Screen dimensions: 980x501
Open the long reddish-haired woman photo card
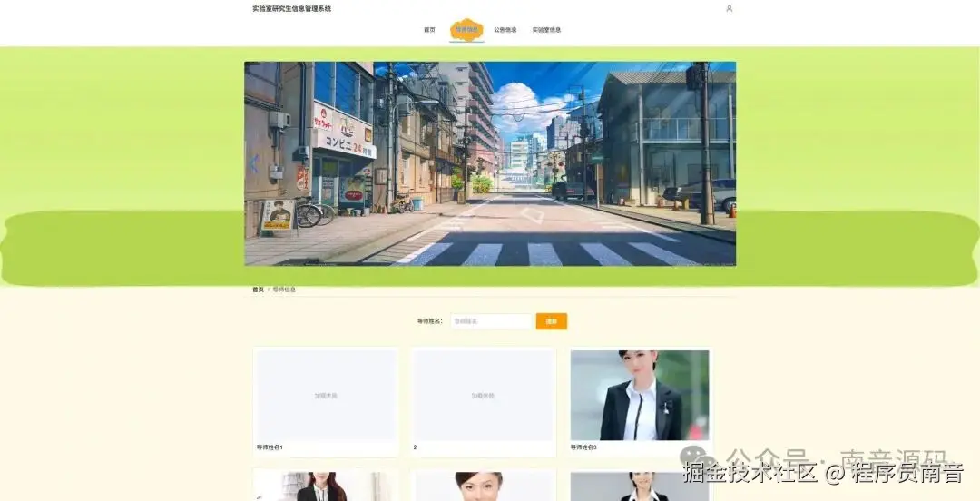point(327,486)
